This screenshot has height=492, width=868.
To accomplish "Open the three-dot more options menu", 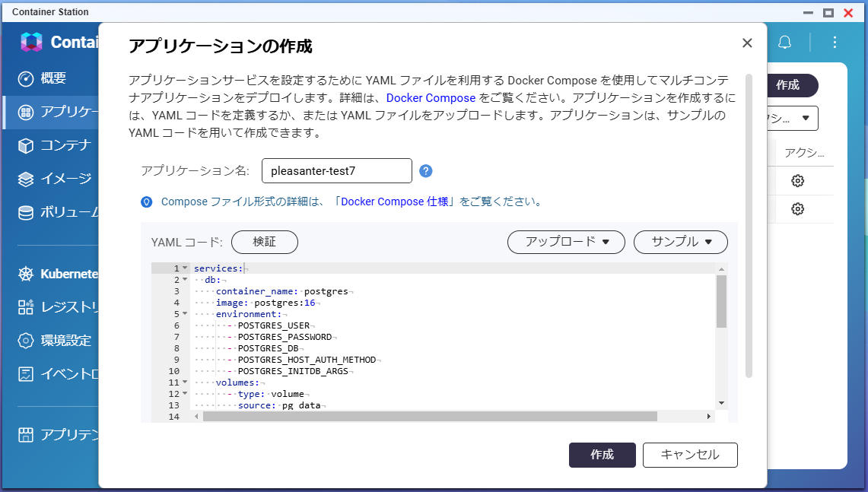I will pos(835,43).
